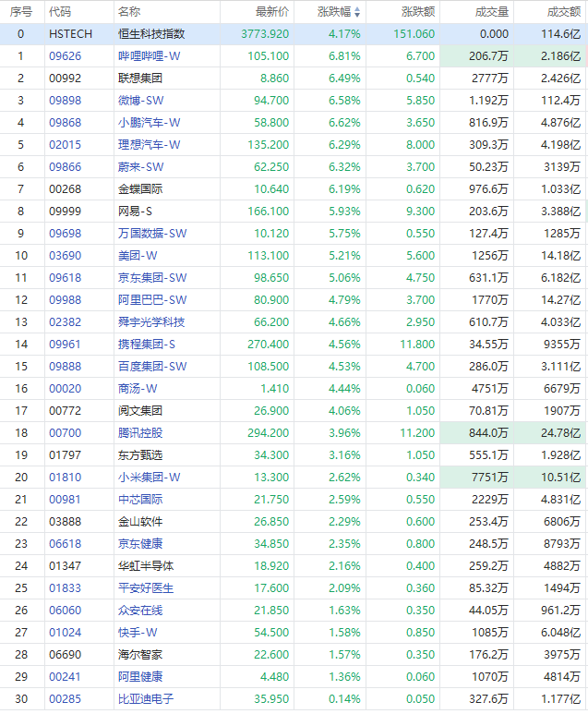The width and height of the screenshot is (588, 714).
Task: Open 阿里健康 stock link
Action: pos(140,677)
